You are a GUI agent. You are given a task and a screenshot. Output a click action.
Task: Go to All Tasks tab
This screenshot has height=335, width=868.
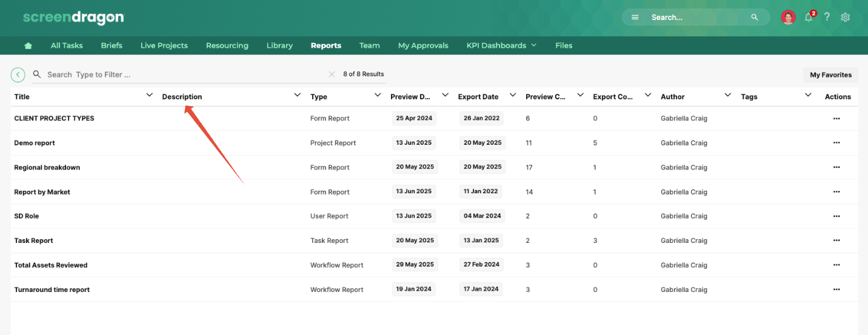pos(67,45)
